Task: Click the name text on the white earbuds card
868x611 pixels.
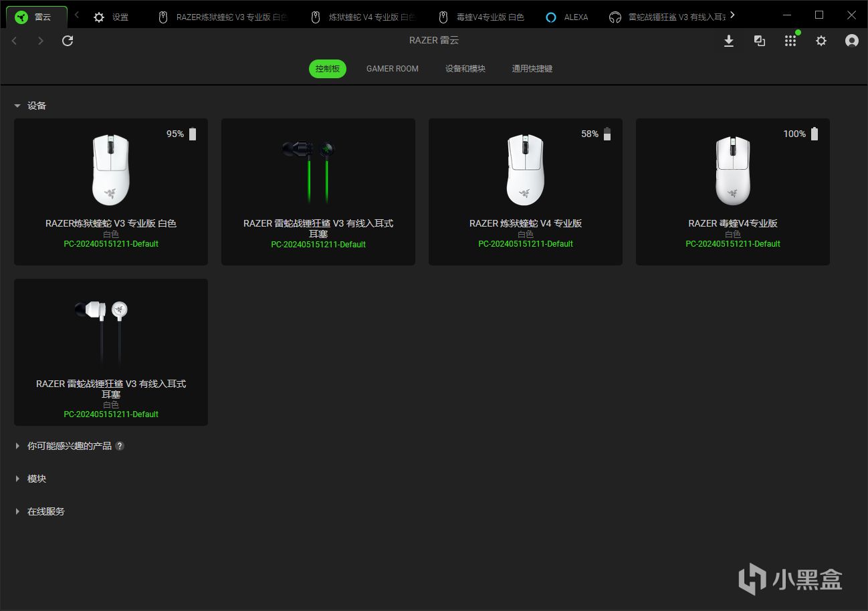Action: 111,389
